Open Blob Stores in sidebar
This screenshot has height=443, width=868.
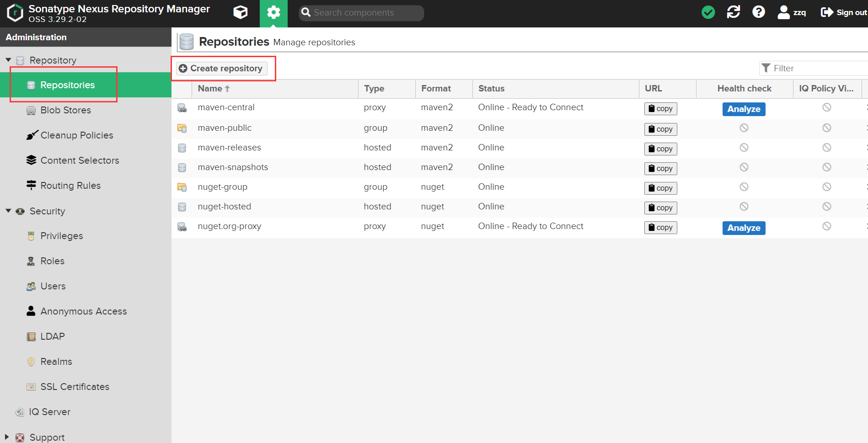click(65, 110)
